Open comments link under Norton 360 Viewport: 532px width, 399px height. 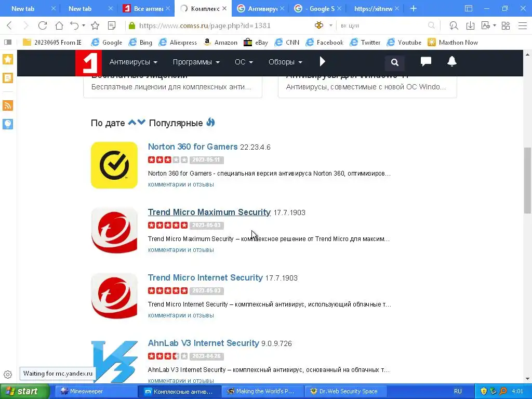[x=181, y=184]
